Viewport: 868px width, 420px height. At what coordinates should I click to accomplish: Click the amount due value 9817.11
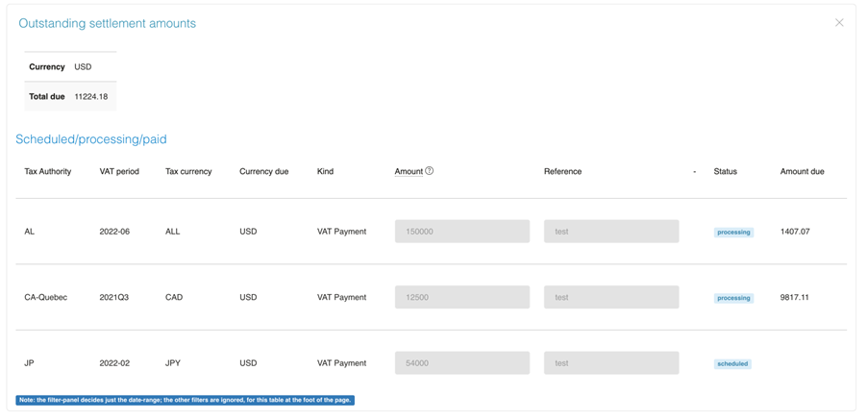(x=794, y=297)
